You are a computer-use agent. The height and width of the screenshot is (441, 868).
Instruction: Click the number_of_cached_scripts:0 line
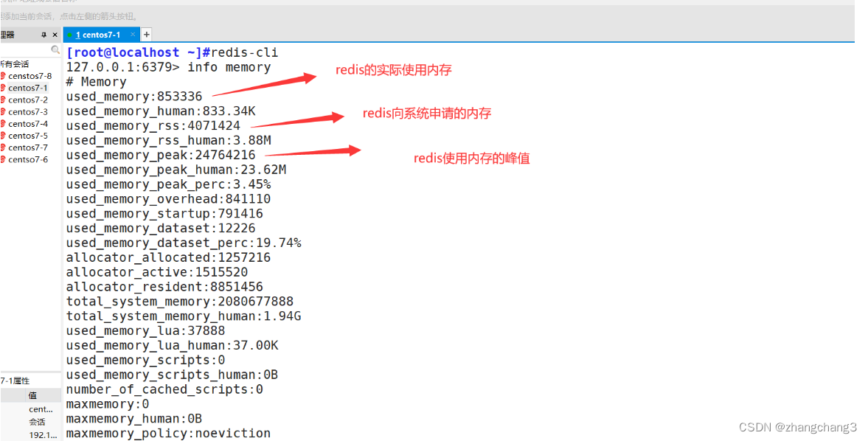tap(164, 389)
